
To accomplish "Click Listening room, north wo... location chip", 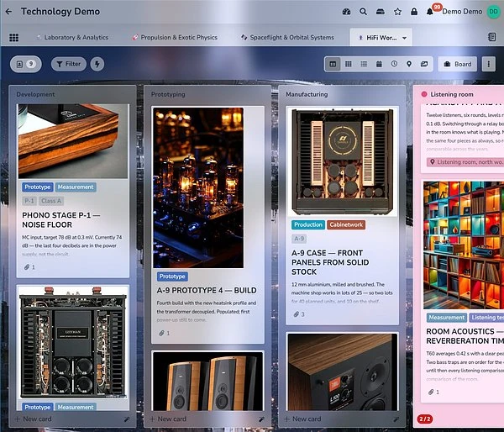I will pyautogui.click(x=466, y=162).
